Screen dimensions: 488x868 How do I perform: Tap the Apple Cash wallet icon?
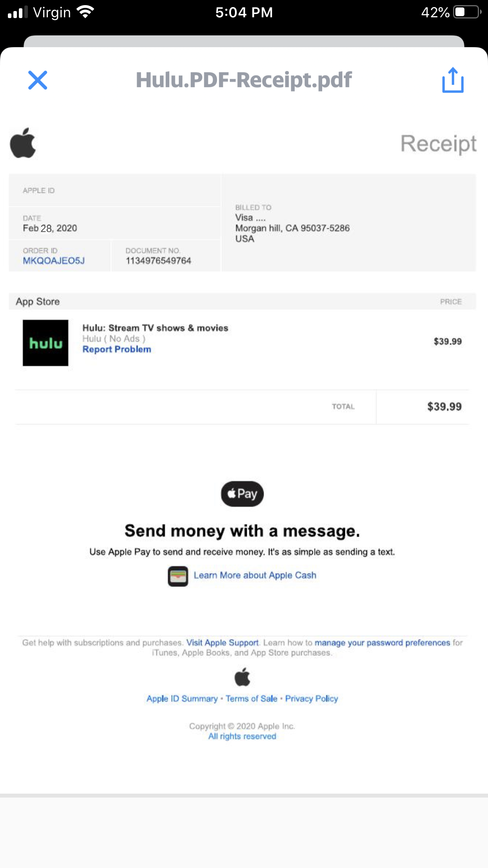178,576
